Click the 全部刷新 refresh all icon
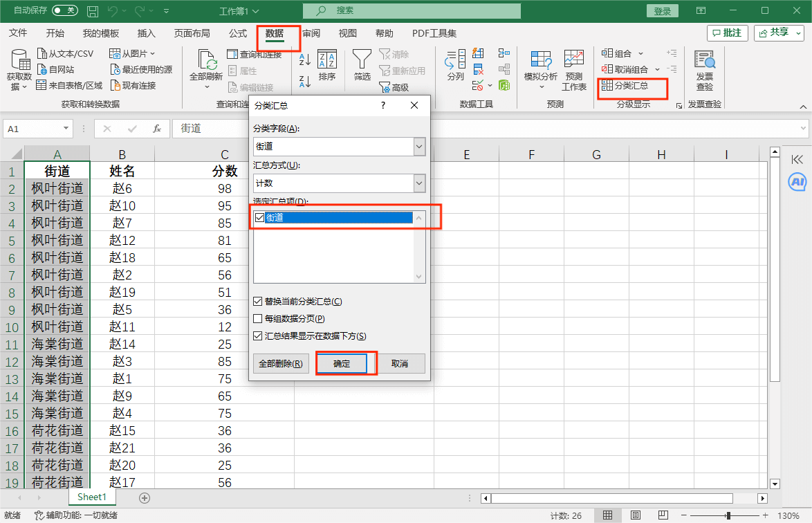 [206, 62]
